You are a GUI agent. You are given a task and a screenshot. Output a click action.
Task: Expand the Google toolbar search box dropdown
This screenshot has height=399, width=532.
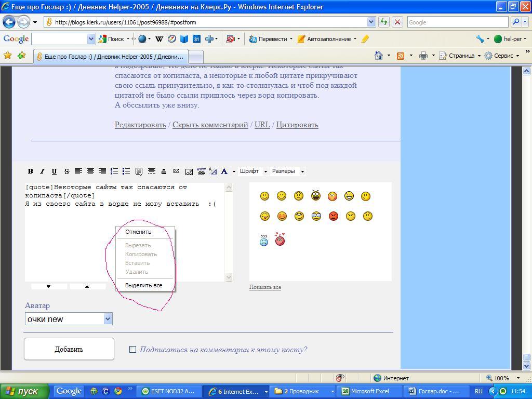click(x=91, y=39)
